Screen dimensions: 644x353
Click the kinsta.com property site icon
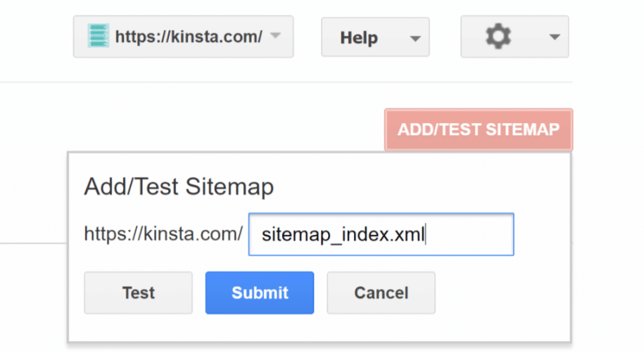pos(99,37)
